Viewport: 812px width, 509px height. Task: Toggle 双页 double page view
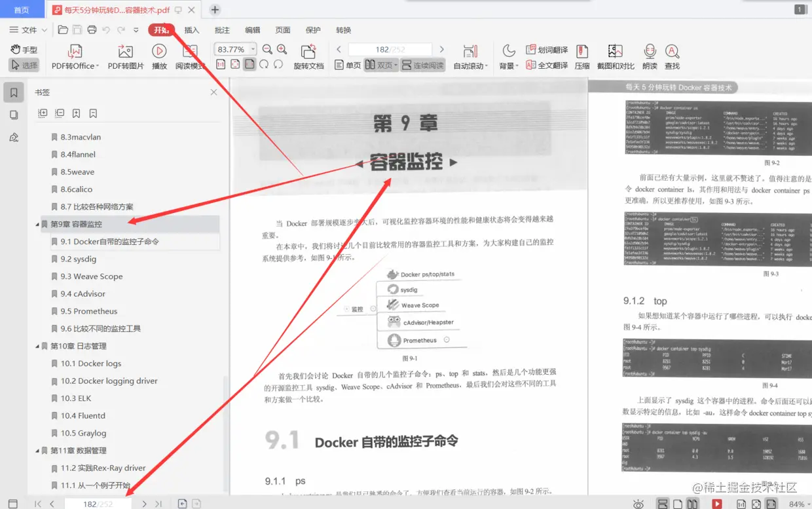[x=381, y=66]
